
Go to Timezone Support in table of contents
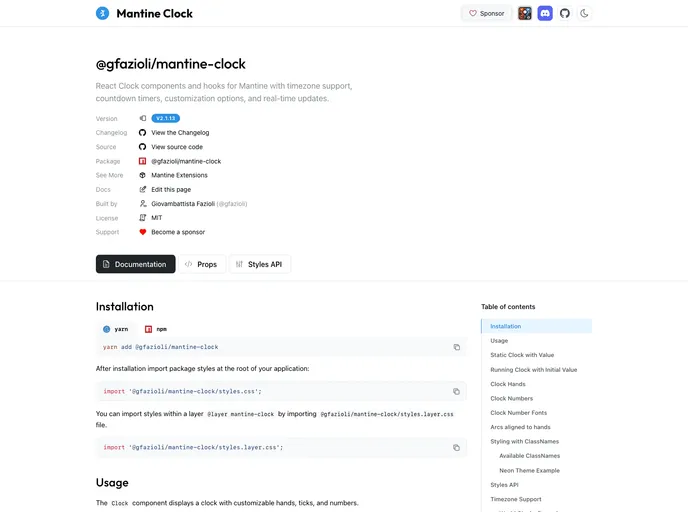[516, 499]
